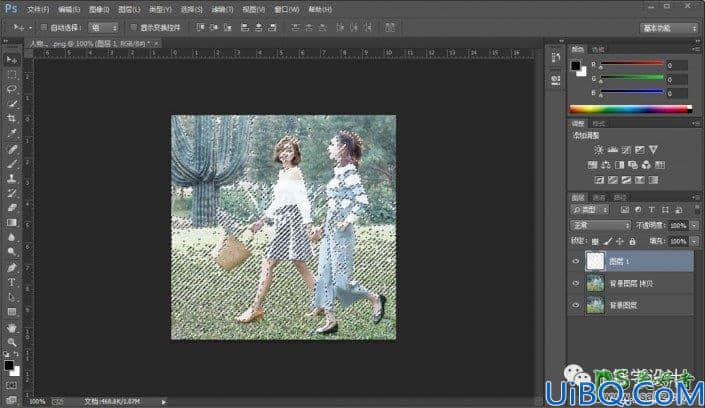Open the workspace switcher dropdown
705x408 pixels.
click(669, 28)
